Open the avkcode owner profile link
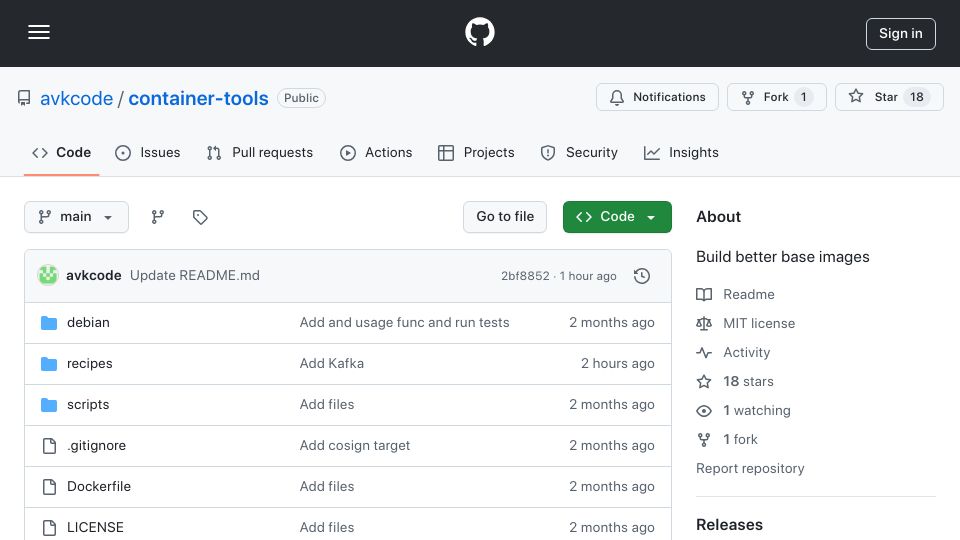The height and width of the screenshot is (540, 960). (77, 98)
